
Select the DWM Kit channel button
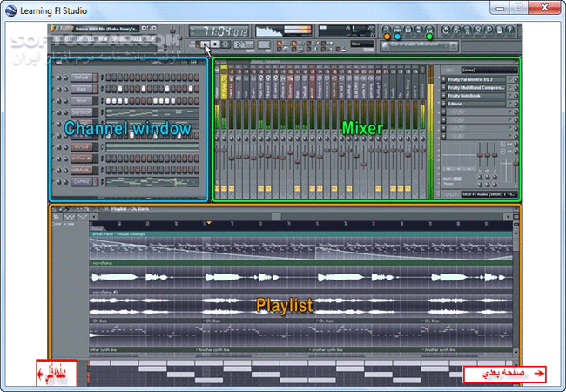pyautogui.click(x=83, y=181)
